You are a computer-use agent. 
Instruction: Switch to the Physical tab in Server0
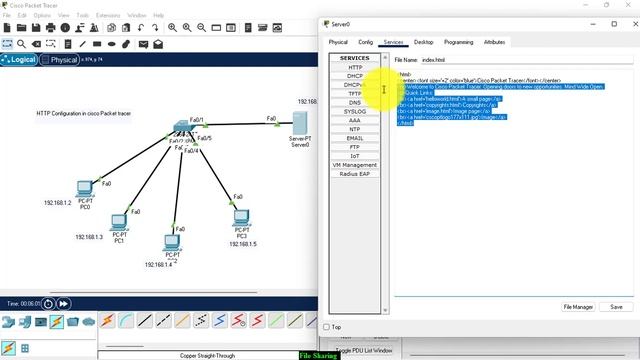[338, 42]
